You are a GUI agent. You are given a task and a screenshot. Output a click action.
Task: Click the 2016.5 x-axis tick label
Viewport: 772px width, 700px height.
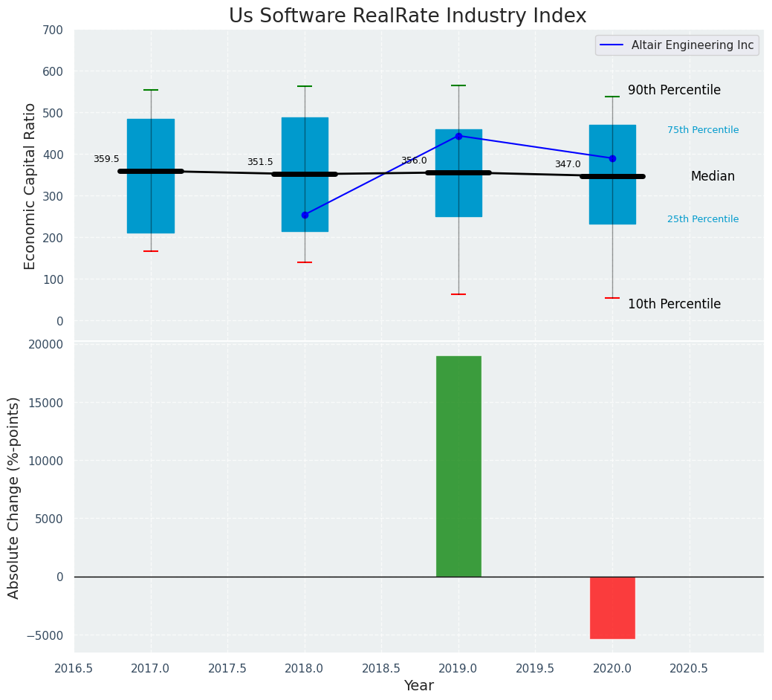pyautogui.click(x=74, y=669)
